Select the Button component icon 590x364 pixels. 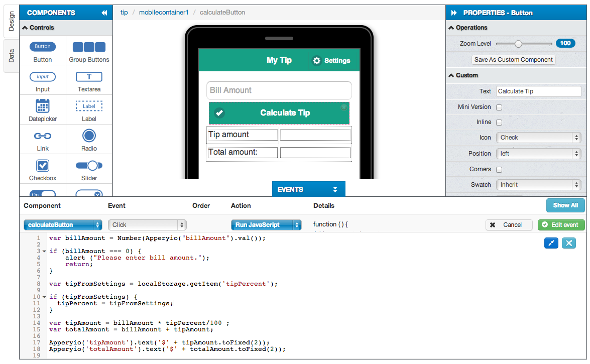43,47
